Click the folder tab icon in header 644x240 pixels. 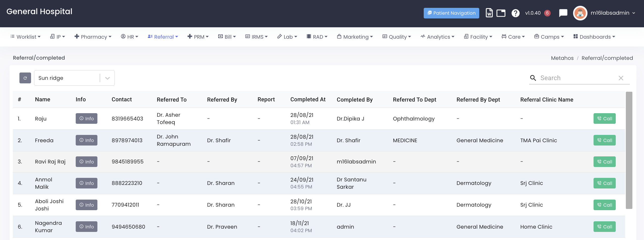coord(501,13)
